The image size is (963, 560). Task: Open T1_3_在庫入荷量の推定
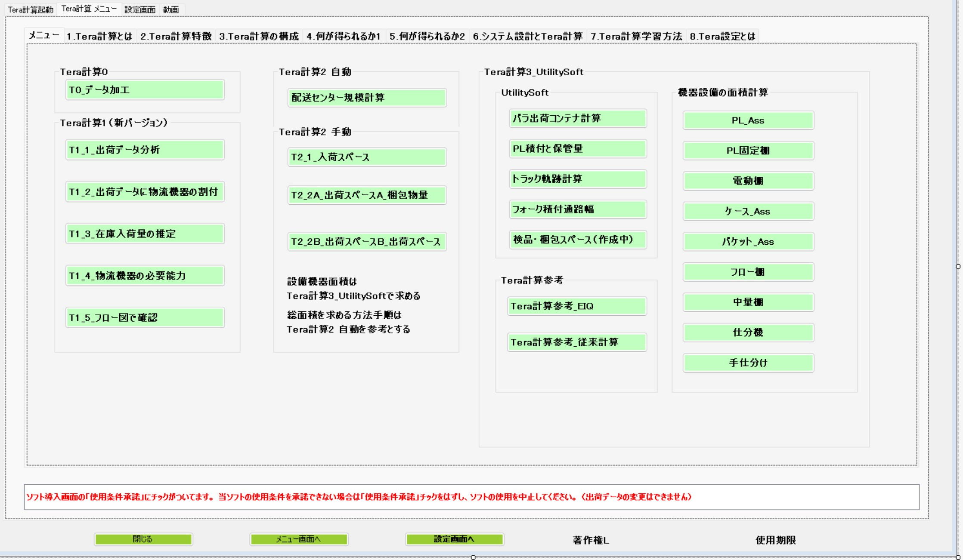tap(145, 234)
